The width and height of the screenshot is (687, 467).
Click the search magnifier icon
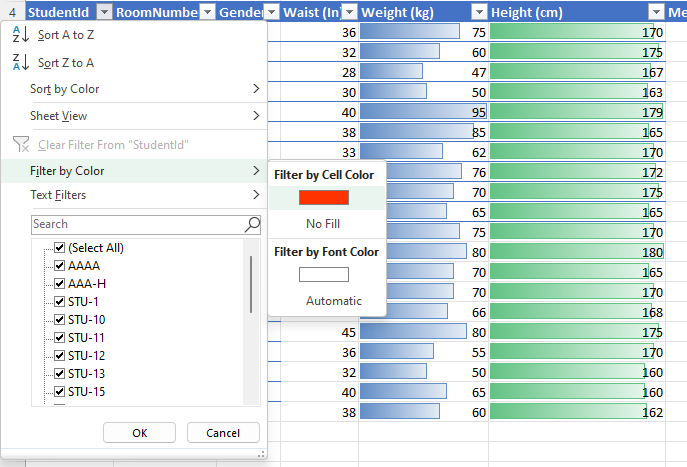click(x=252, y=224)
